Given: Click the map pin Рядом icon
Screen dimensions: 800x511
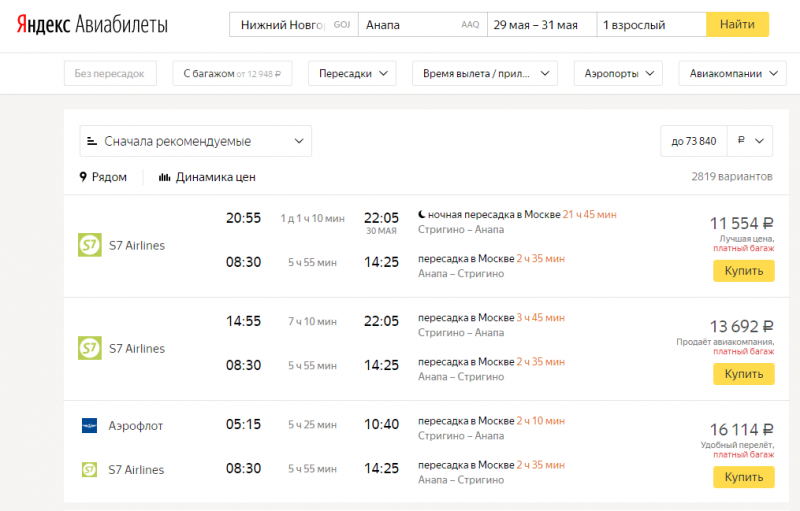Looking at the screenshot, I should 84,177.
